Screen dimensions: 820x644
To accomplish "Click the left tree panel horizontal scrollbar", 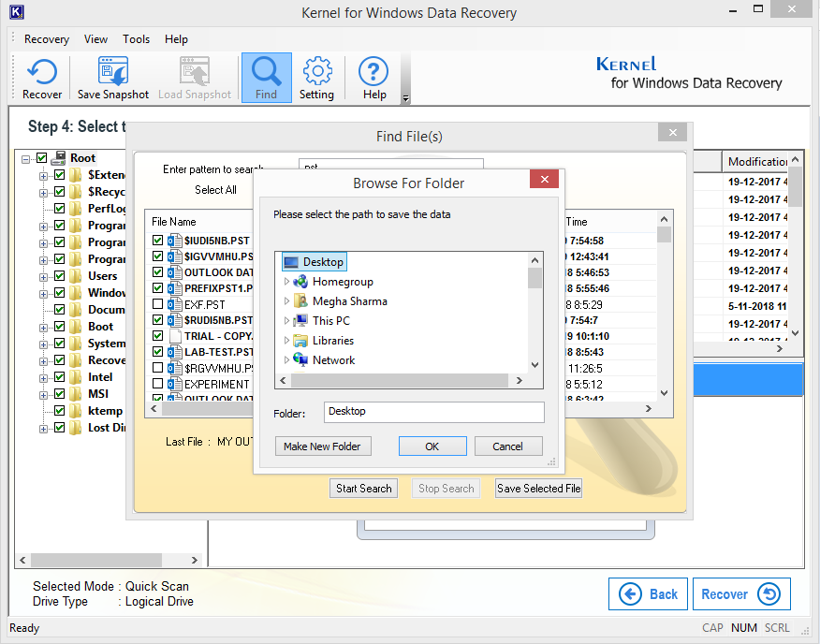I will pos(96,560).
